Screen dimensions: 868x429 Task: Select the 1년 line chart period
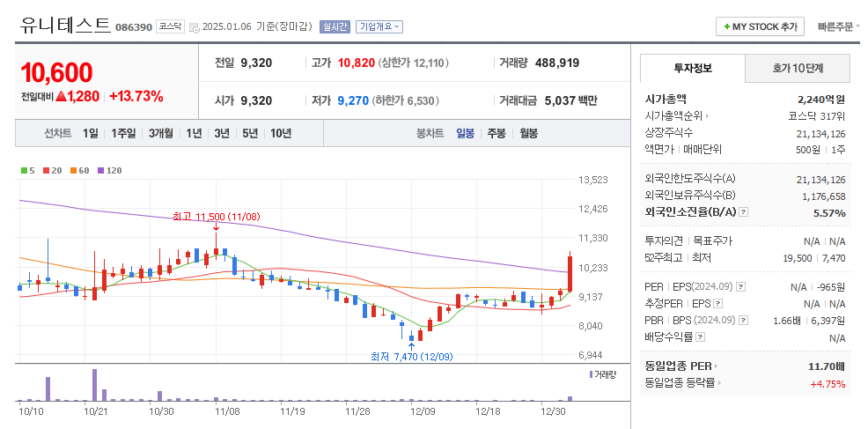pyautogui.click(x=194, y=133)
